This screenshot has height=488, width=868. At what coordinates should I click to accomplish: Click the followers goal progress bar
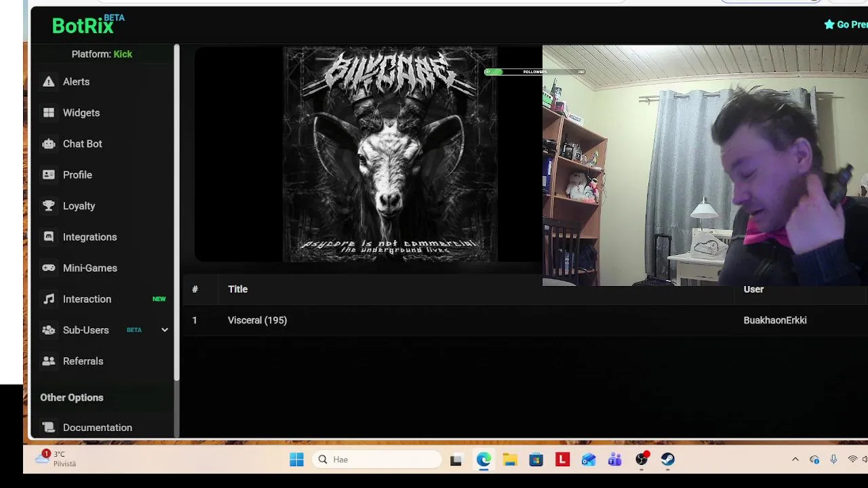[535, 72]
